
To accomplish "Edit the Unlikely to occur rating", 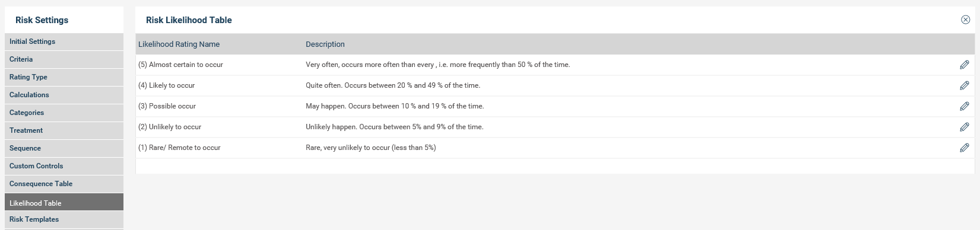I will [x=965, y=127].
